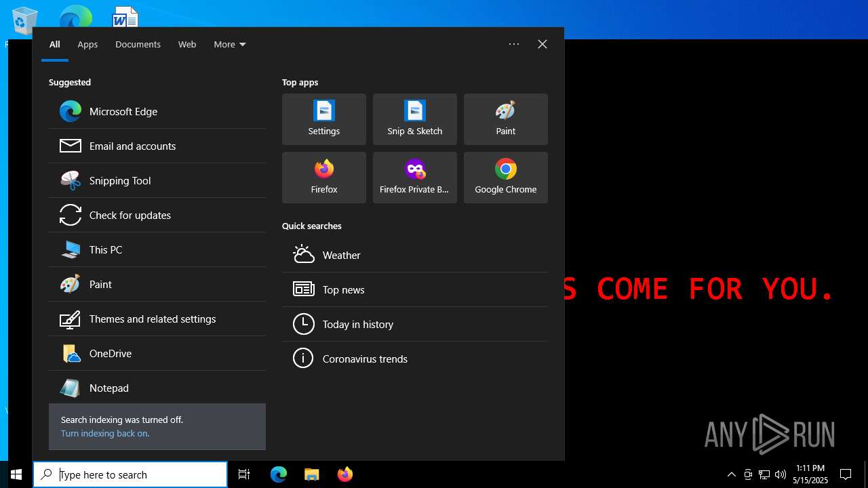Open the Top news quick search
This screenshot has width=868, height=488.
click(415, 289)
